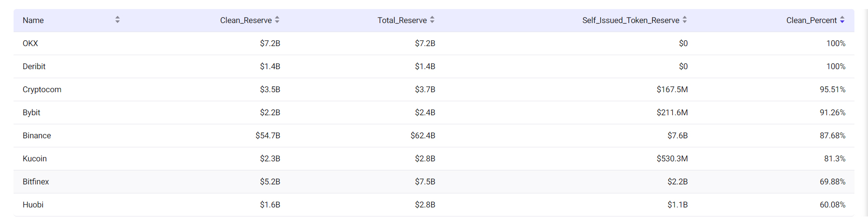Viewport: 868px width, 221px height.
Task: Select the Bitfinex highlighted row
Action: pos(36,182)
